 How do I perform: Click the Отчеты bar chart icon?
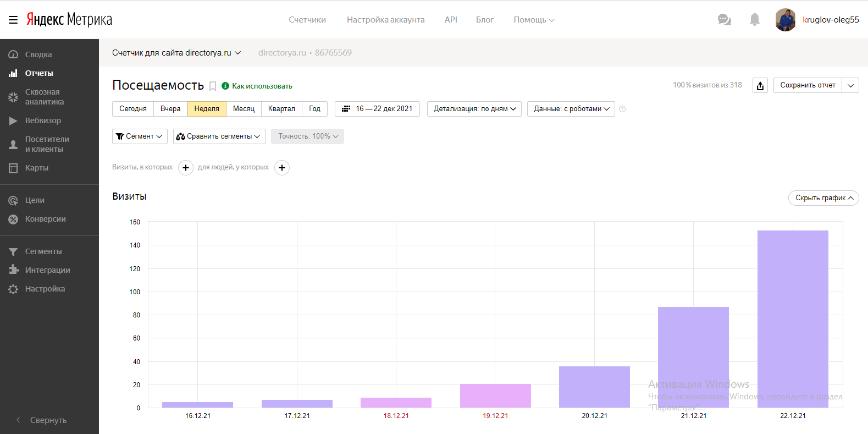(x=13, y=73)
